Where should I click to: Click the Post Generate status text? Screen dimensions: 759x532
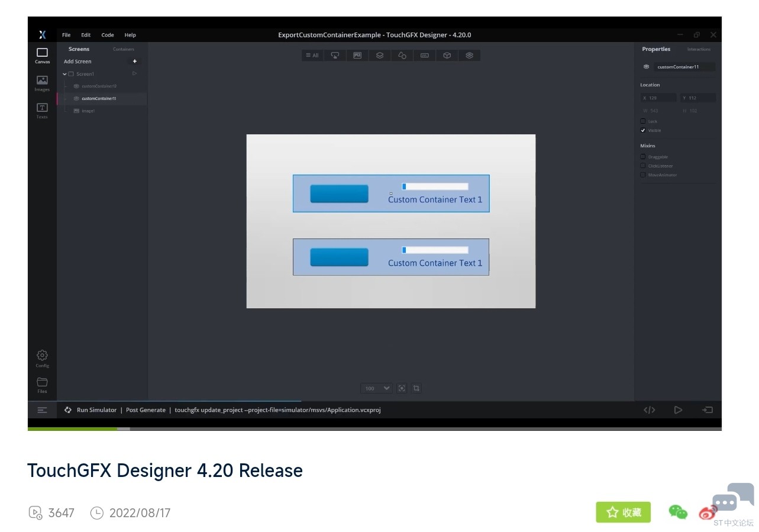pyautogui.click(x=146, y=410)
